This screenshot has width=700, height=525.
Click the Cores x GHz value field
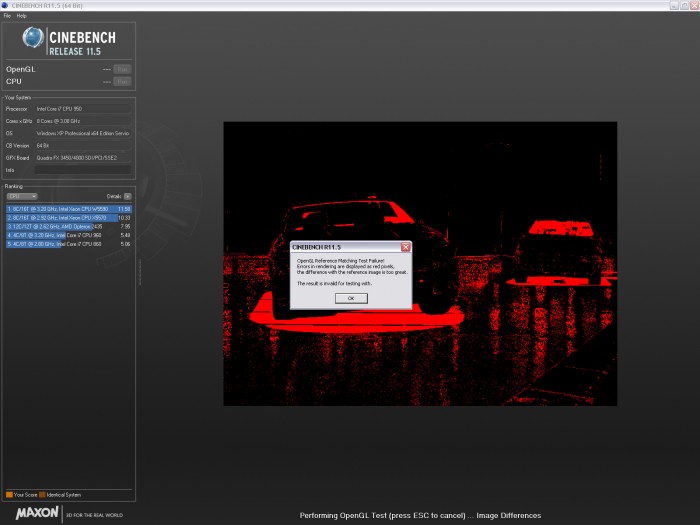tap(83, 121)
